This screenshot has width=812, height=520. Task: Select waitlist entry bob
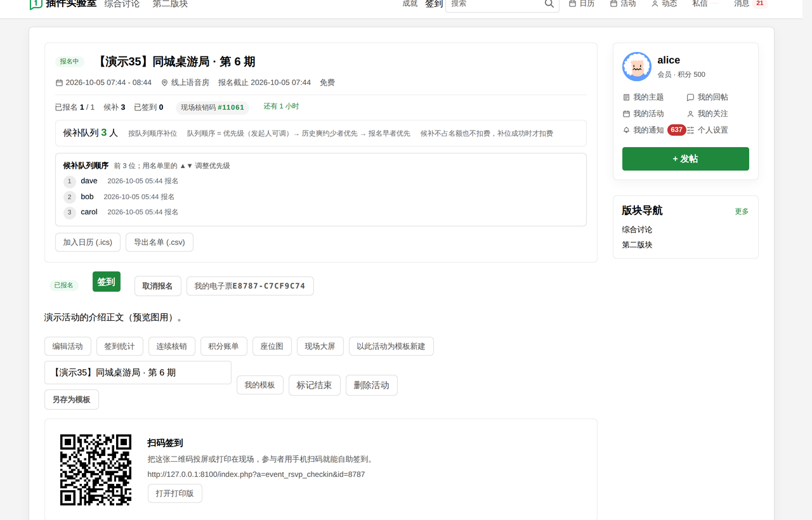click(87, 197)
